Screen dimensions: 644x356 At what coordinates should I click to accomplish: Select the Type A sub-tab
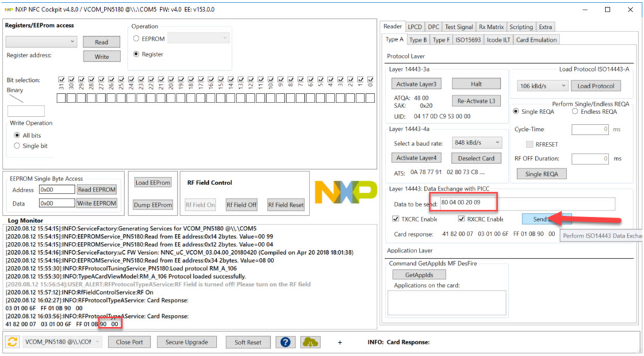395,39
